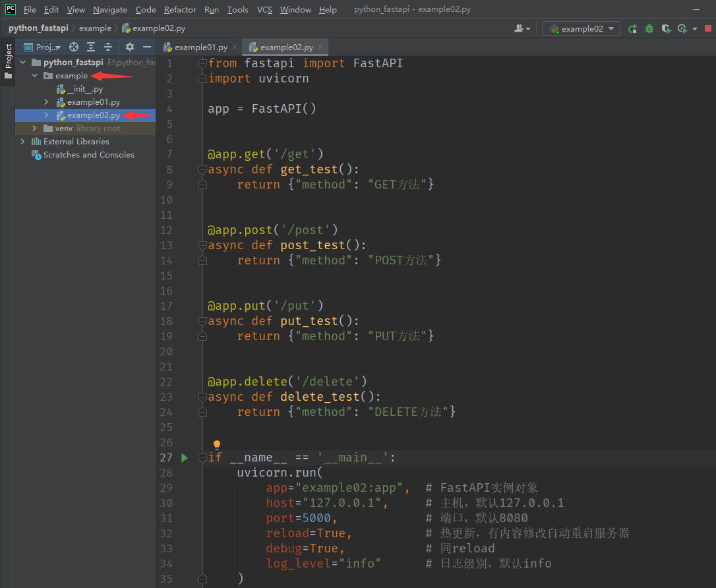Open the Refactor menu
This screenshot has width=716, height=588.
(x=180, y=10)
